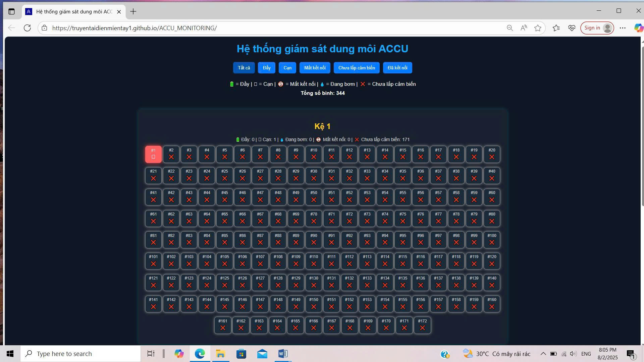Open the Copilot sidebar icon
644x362 pixels.
(x=638, y=28)
